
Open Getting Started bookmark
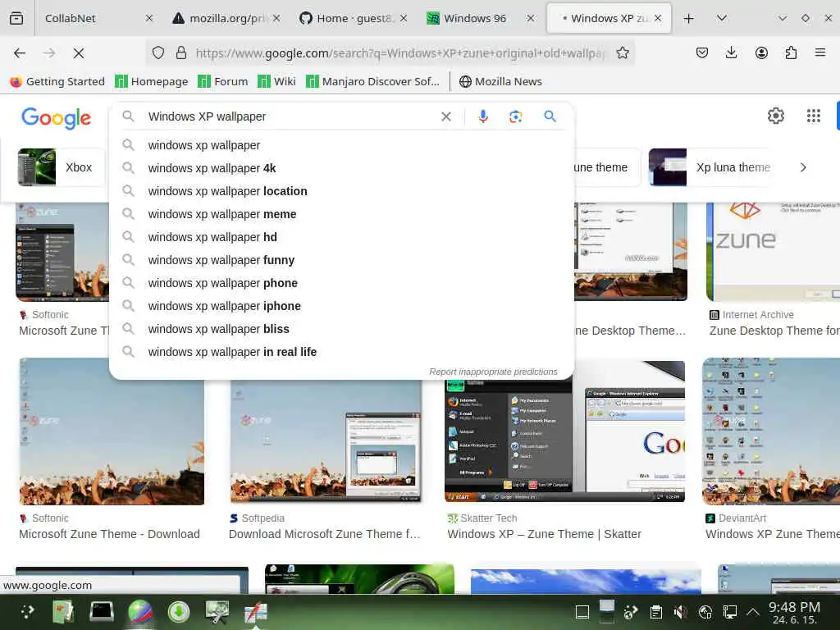point(57,81)
